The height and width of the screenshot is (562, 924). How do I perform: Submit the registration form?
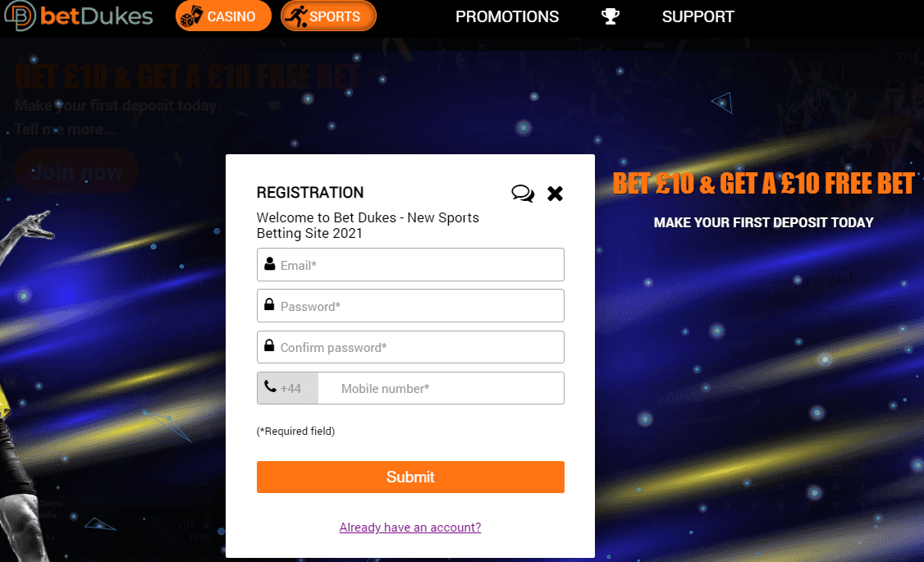[x=411, y=477]
